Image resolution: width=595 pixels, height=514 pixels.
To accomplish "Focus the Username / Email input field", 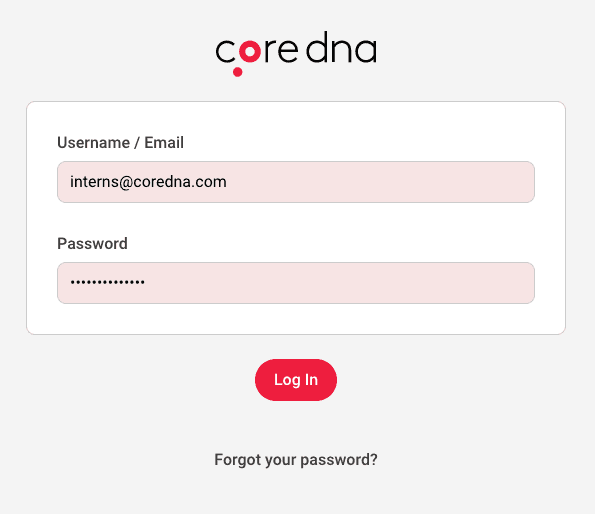I will [296, 182].
